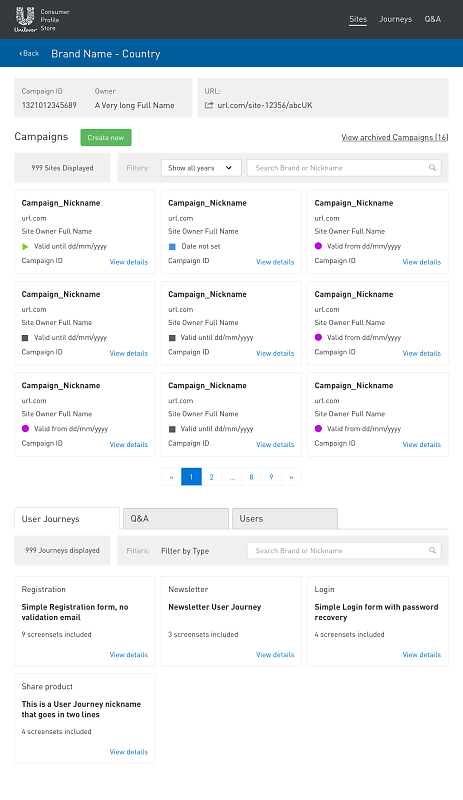Open the Show all years dropdown
This screenshot has width=463, height=800.
coord(201,168)
